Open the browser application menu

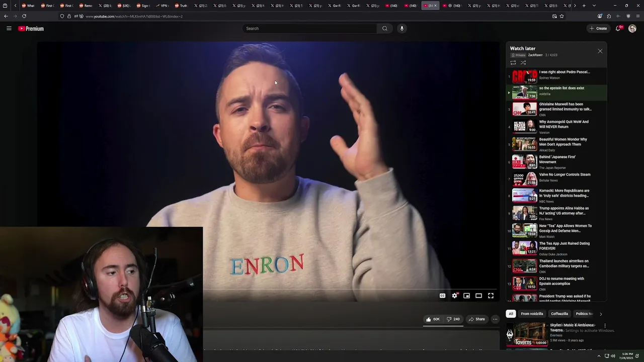click(637, 16)
